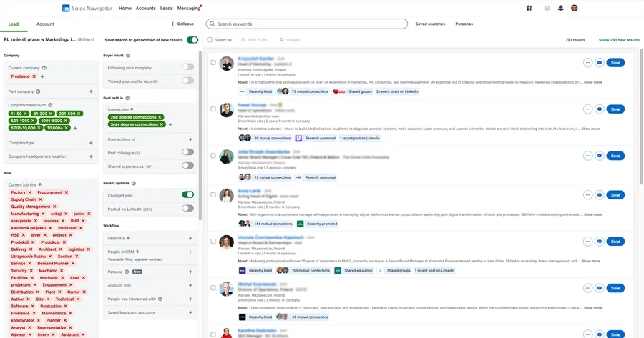644x338 pixels.
Task: Save the first lead result
Action: (x=615, y=63)
